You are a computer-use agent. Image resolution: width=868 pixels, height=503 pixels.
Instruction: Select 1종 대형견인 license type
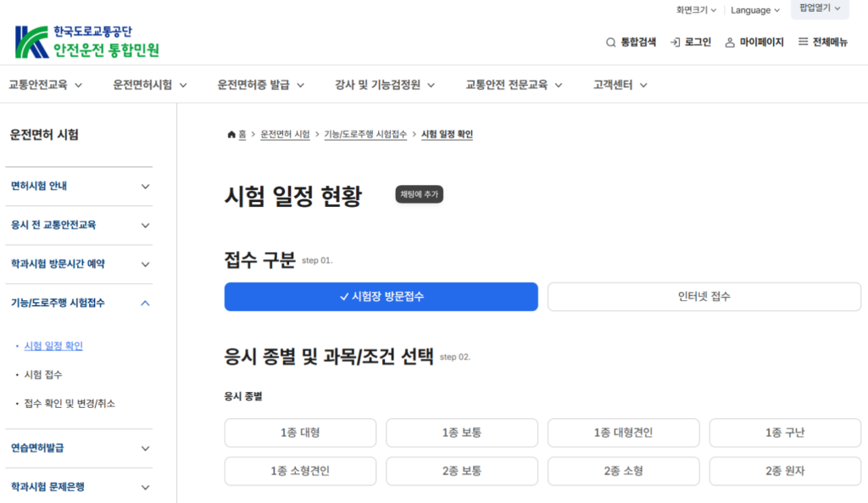coord(623,433)
